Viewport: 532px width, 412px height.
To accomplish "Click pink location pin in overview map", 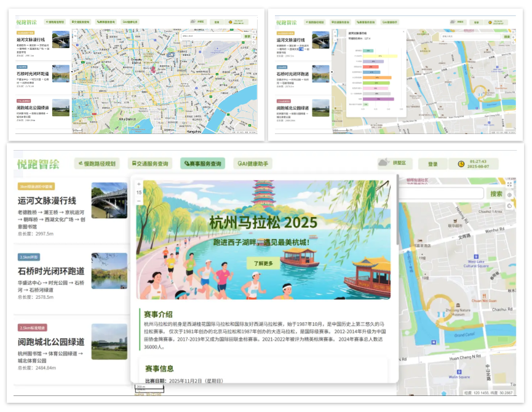I will pos(153,69).
